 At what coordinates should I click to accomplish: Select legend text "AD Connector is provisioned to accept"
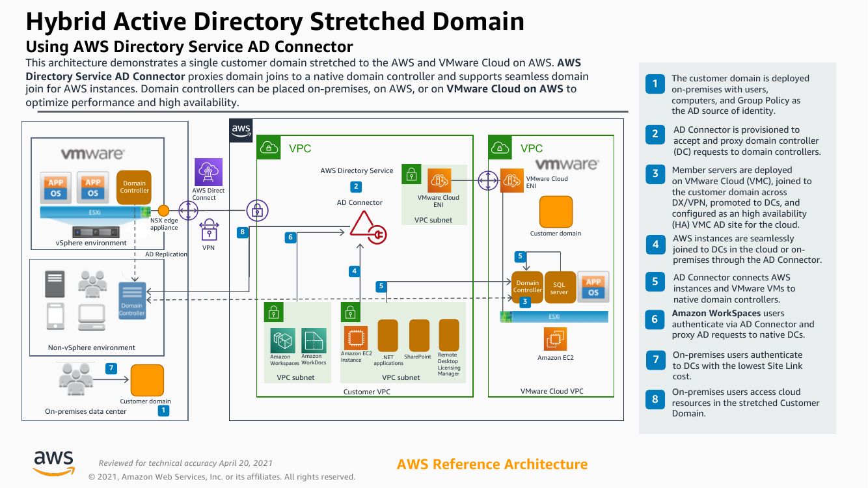tap(747, 141)
